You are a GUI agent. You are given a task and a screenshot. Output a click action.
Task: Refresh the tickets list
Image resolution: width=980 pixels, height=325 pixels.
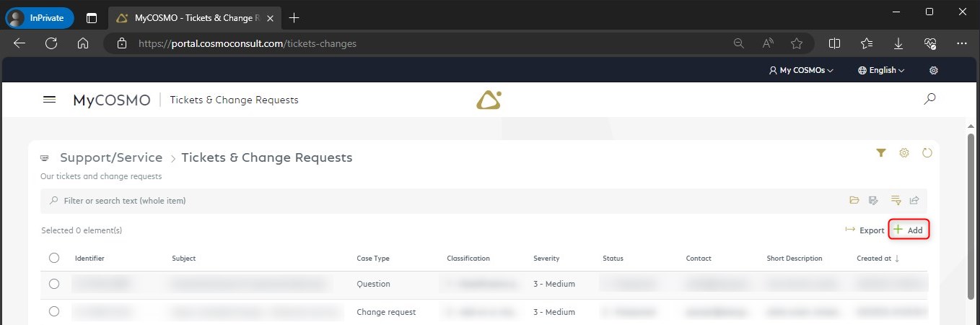pos(927,153)
